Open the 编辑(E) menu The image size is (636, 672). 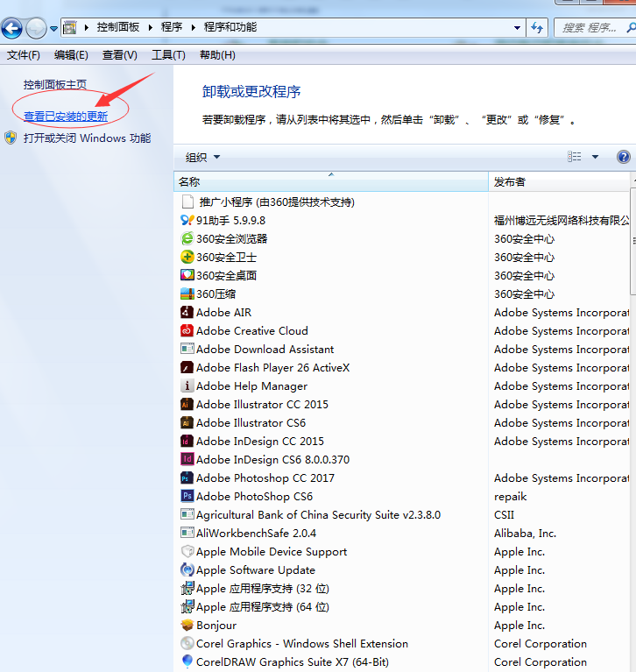pos(71,55)
